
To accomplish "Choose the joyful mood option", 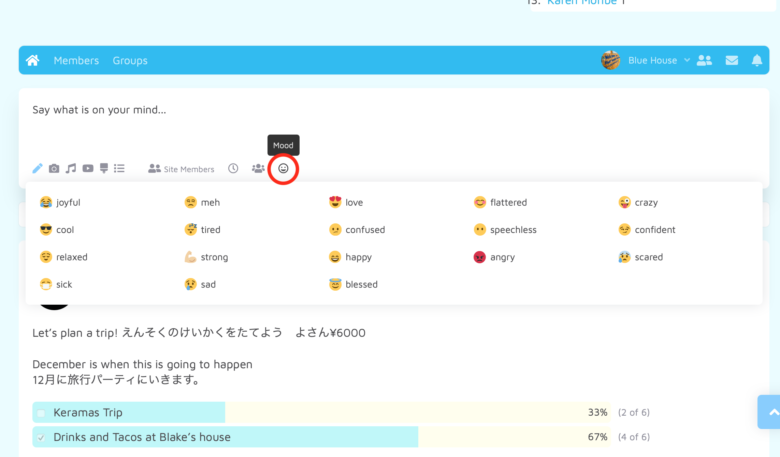I will click(60, 202).
